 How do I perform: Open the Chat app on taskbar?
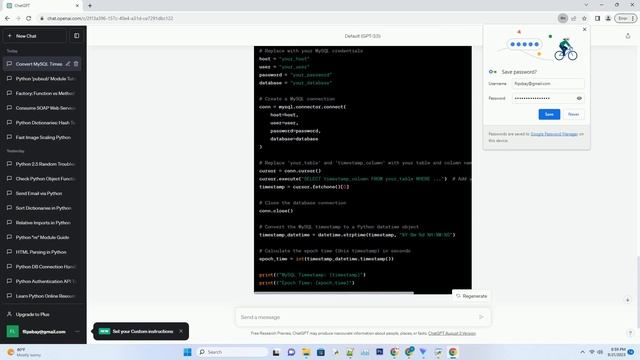[291, 352]
